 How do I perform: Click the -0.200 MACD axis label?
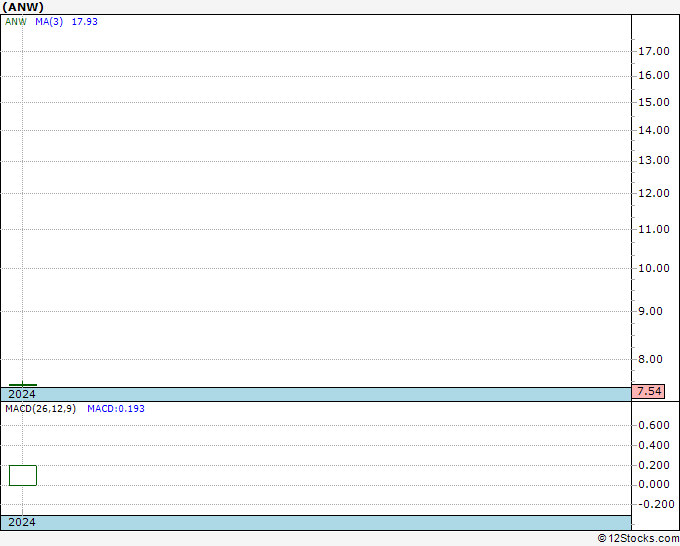pos(654,504)
